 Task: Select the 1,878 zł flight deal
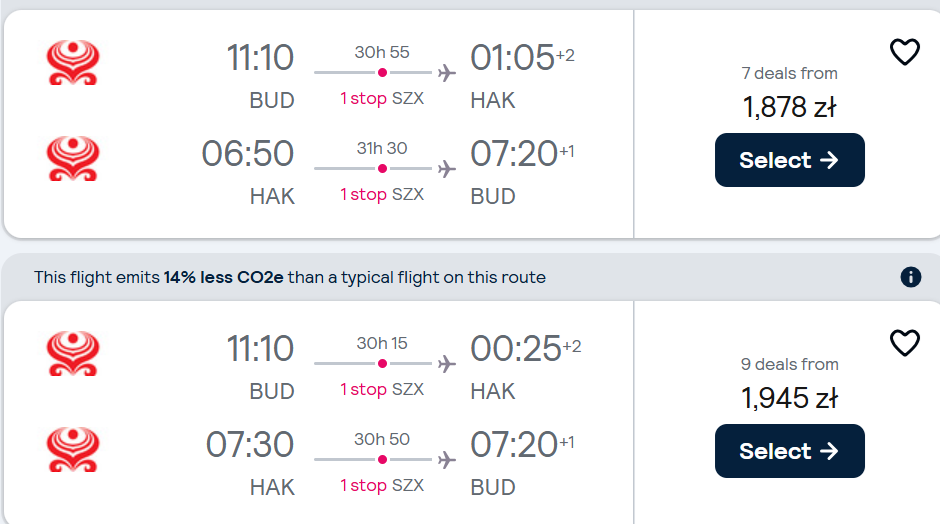point(790,160)
